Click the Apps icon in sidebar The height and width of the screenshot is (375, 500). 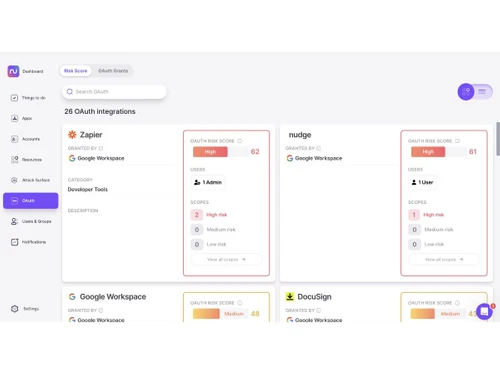(14, 118)
